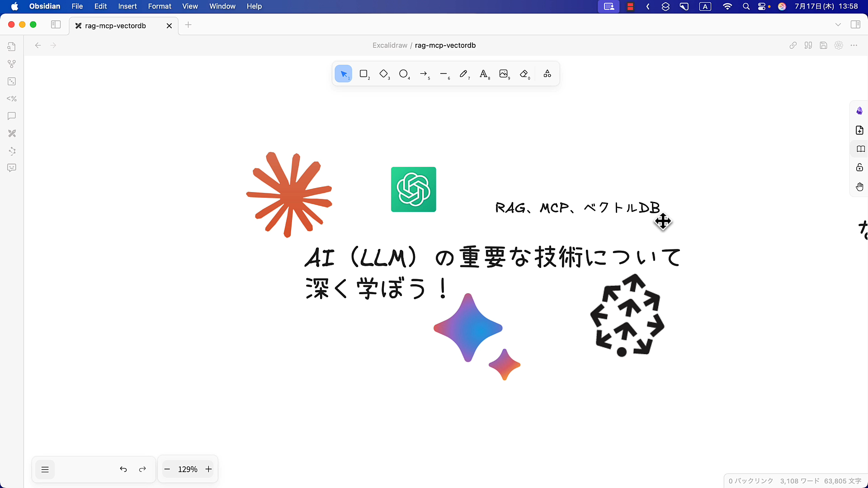Click the speech bubble ribbon icon
Screen dimensions: 868x488
click(x=12, y=116)
